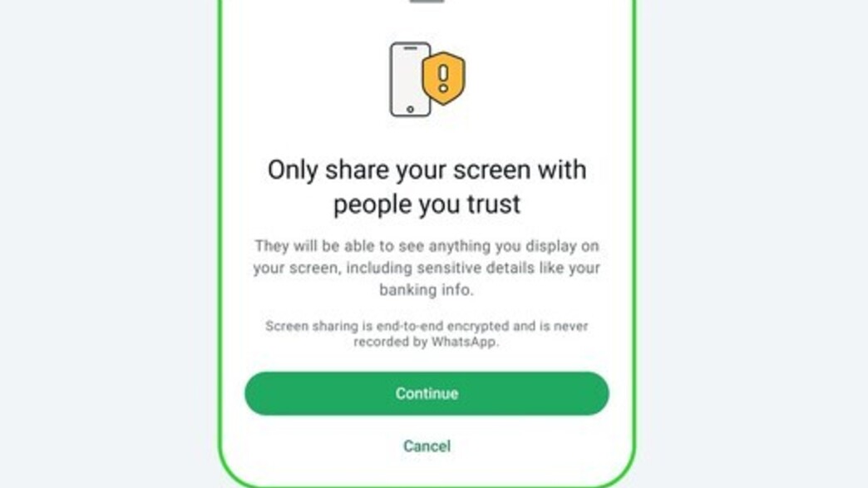Click the gray backdrop left of the phone
Screen dimensions: 868x488
108,244
